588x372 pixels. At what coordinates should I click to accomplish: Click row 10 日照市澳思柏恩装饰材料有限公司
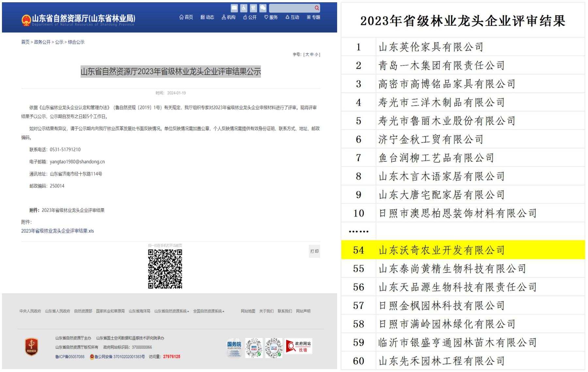(463, 213)
